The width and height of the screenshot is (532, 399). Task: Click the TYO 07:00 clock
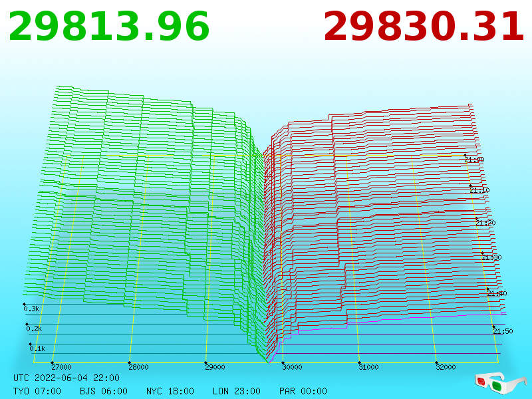click(37, 391)
